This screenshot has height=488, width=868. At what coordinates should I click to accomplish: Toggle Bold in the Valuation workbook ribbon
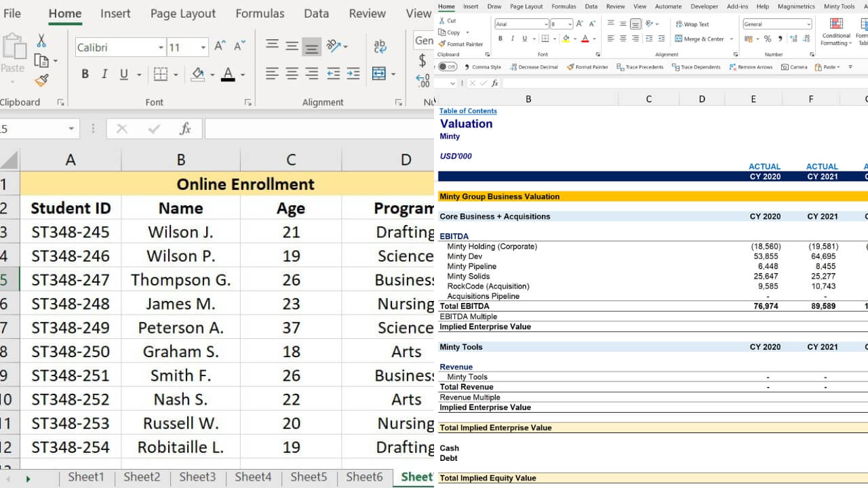(500, 39)
